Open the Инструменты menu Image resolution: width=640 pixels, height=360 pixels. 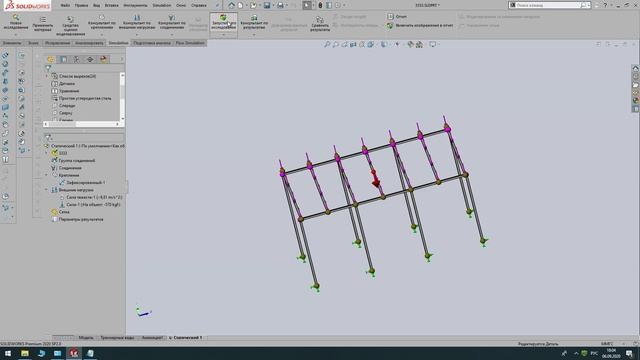click(135, 6)
